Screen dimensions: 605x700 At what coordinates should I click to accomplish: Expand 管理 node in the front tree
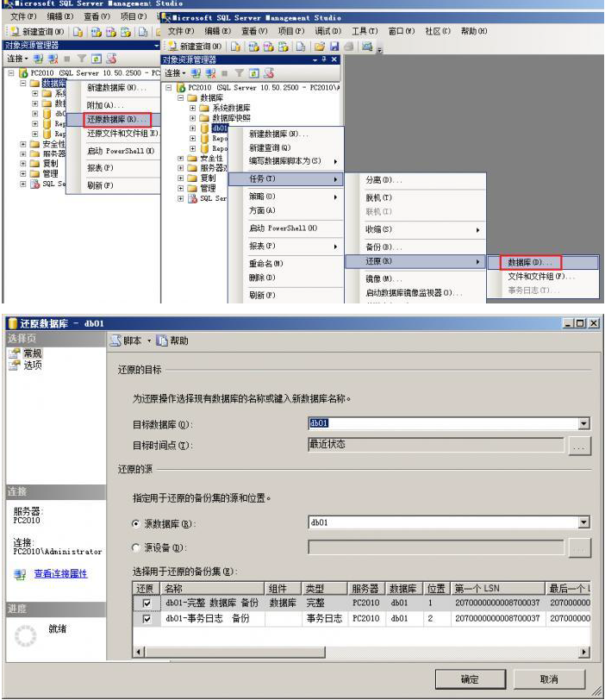point(180,189)
